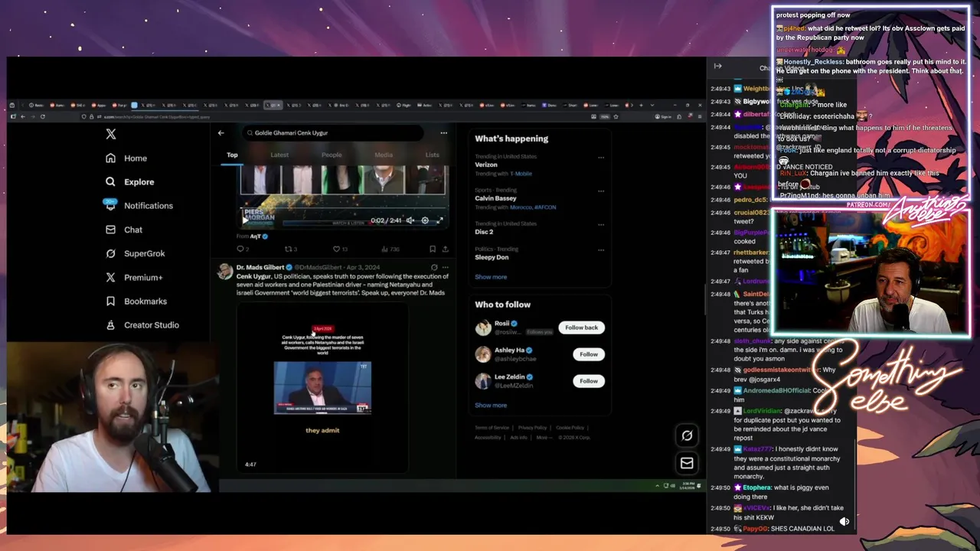The width and height of the screenshot is (980, 551).
Task: Click the X logo in sidebar
Action: point(111,134)
